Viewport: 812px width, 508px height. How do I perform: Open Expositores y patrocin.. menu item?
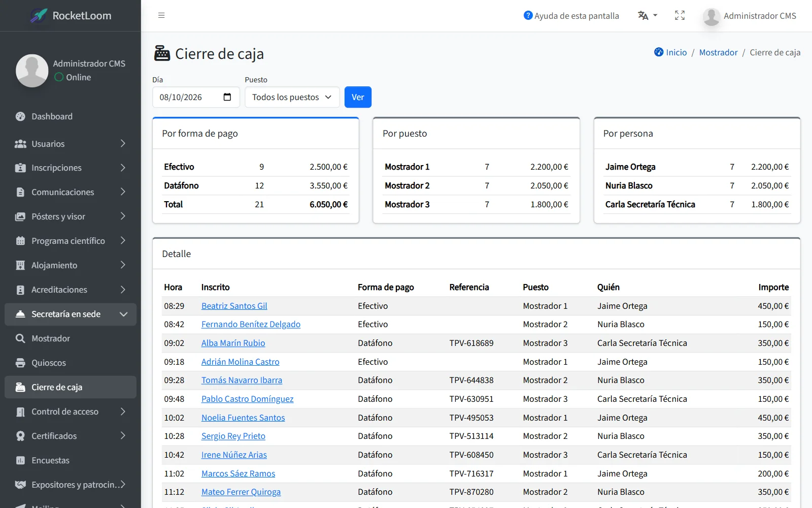71,485
